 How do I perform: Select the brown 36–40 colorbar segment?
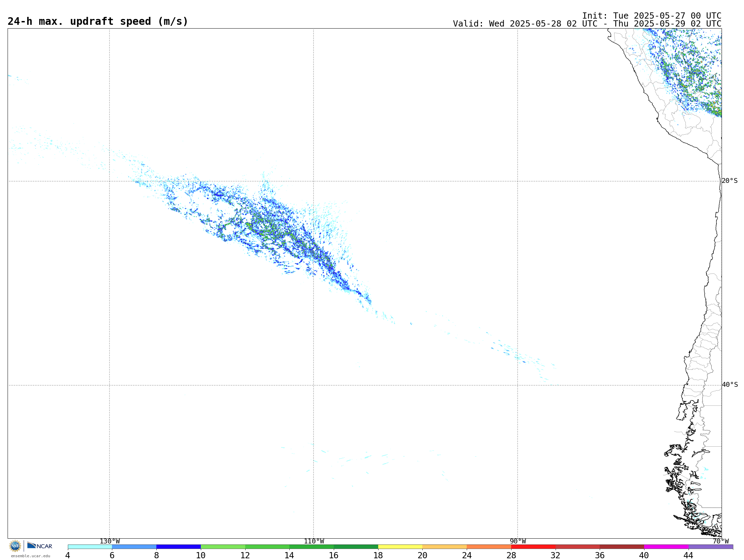pyautogui.click(x=622, y=547)
